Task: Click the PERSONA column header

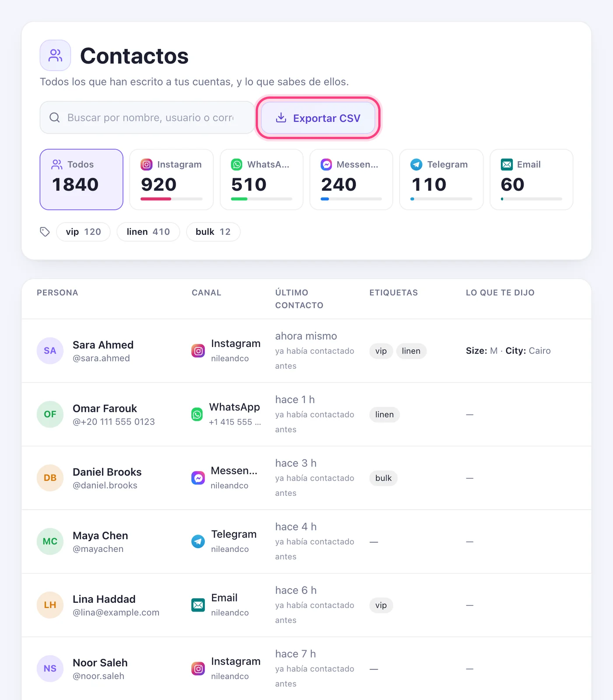Action: [x=57, y=293]
